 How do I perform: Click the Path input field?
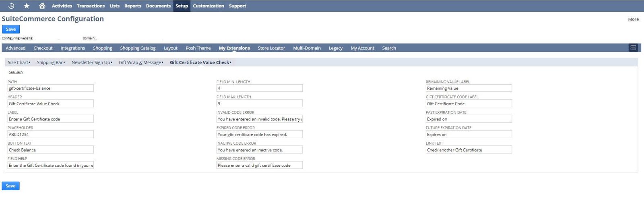coord(51,88)
